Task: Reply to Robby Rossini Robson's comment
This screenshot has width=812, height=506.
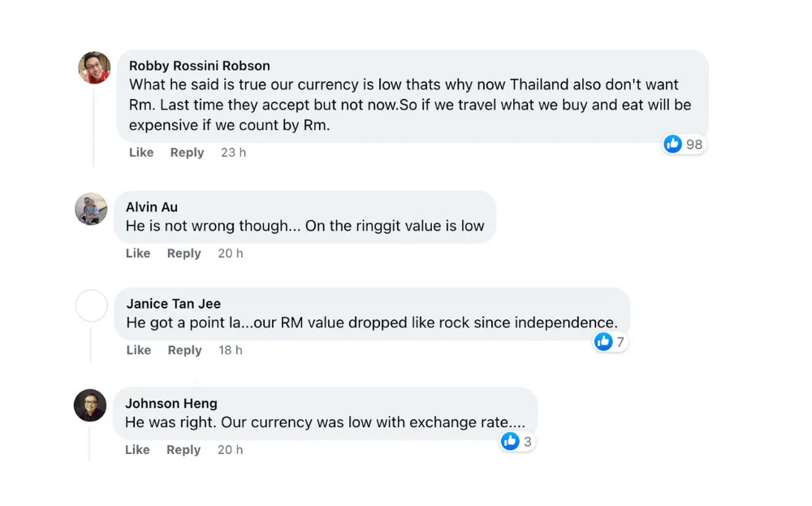Action: point(187,153)
